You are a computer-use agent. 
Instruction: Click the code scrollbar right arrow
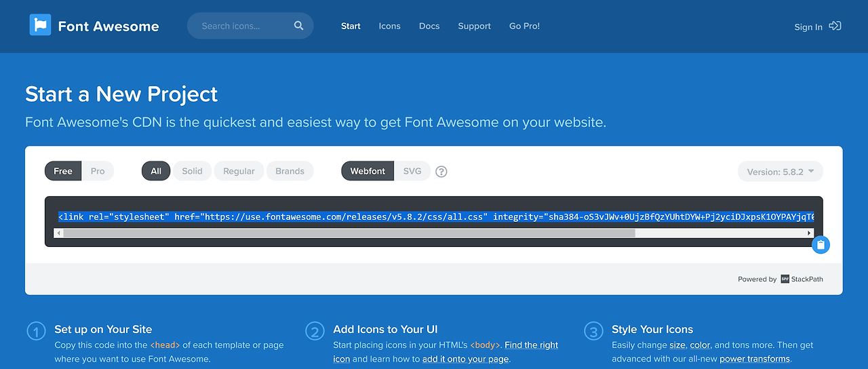coord(809,233)
